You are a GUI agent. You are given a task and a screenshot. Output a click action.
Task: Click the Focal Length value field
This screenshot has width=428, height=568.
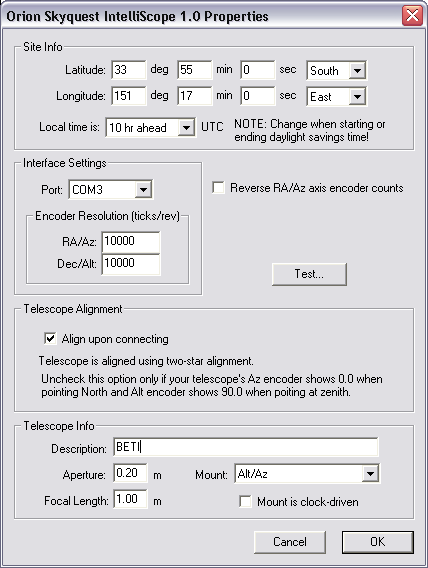[x=130, y=499]
